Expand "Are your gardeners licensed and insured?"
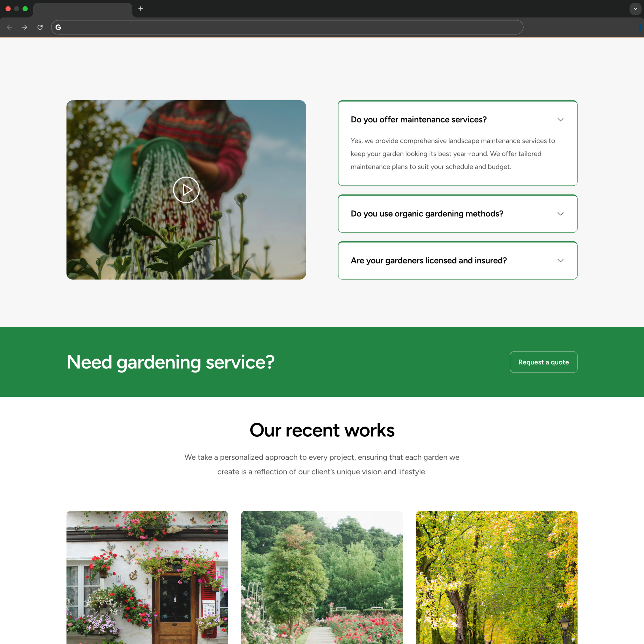 [560, 261]
